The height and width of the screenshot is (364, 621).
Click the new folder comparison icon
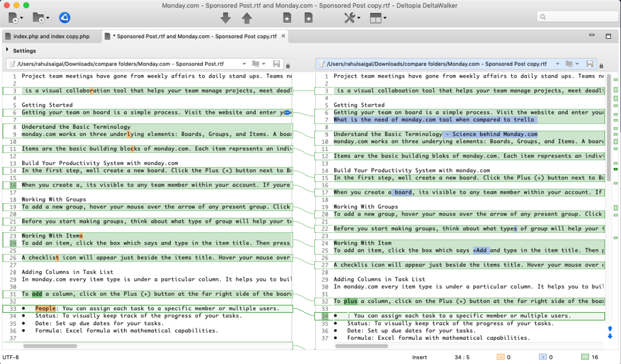pyautogui.click(x=39, y=18)
